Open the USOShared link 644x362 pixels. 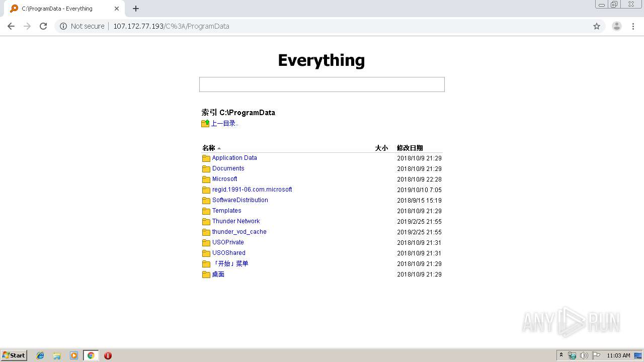[x=229, y=253]
